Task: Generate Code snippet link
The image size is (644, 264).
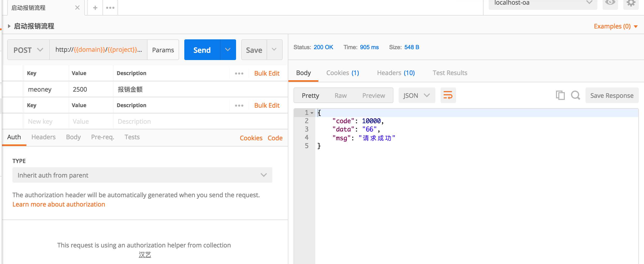Action: coord(275,138)
